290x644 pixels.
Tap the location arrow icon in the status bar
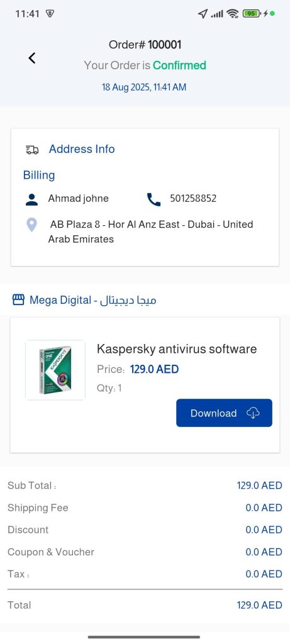[202, 14]
